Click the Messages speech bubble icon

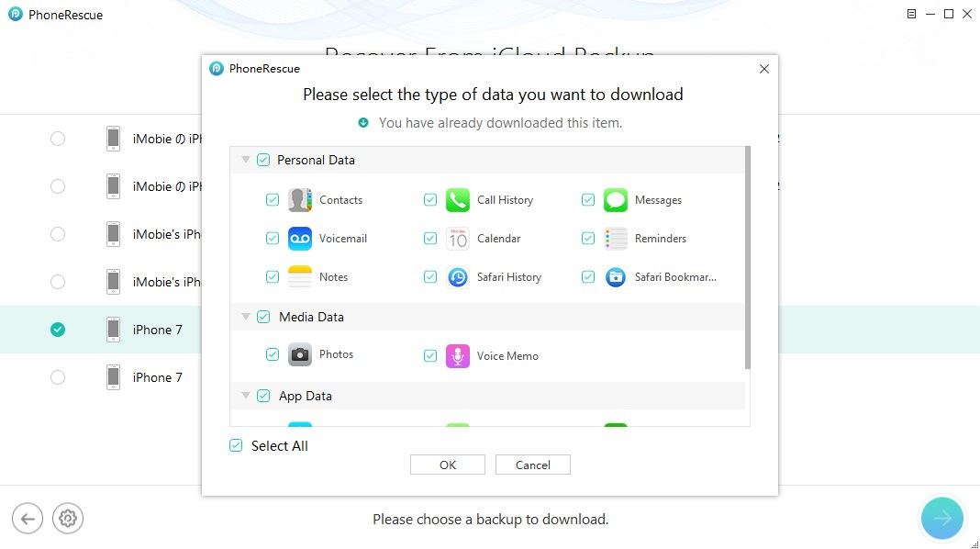click(616, 200)
